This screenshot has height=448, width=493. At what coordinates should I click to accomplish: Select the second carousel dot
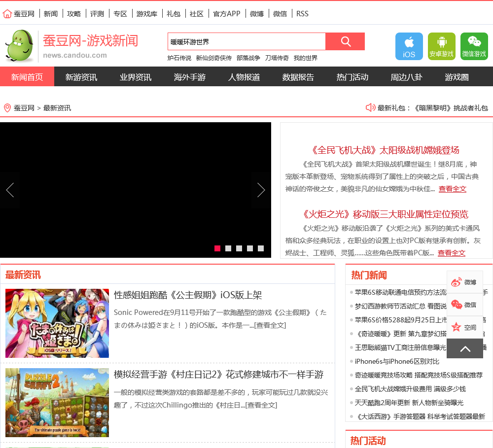point(228,248)
